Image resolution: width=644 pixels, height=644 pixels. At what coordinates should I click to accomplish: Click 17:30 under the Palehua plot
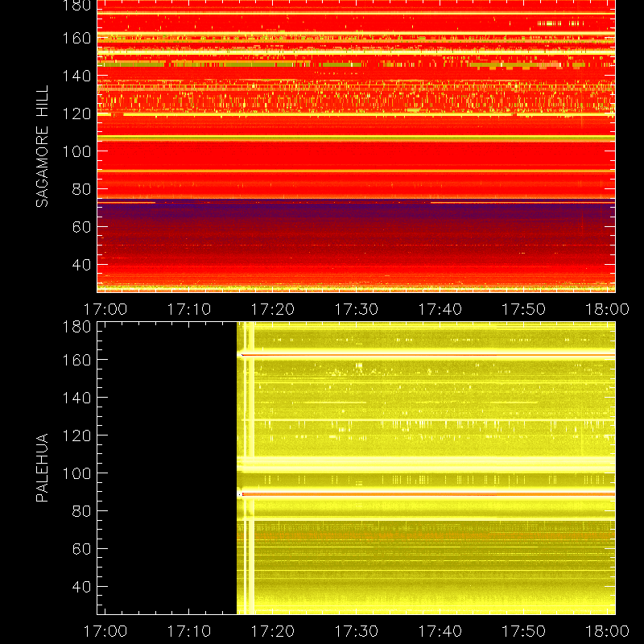click(356, 631)
